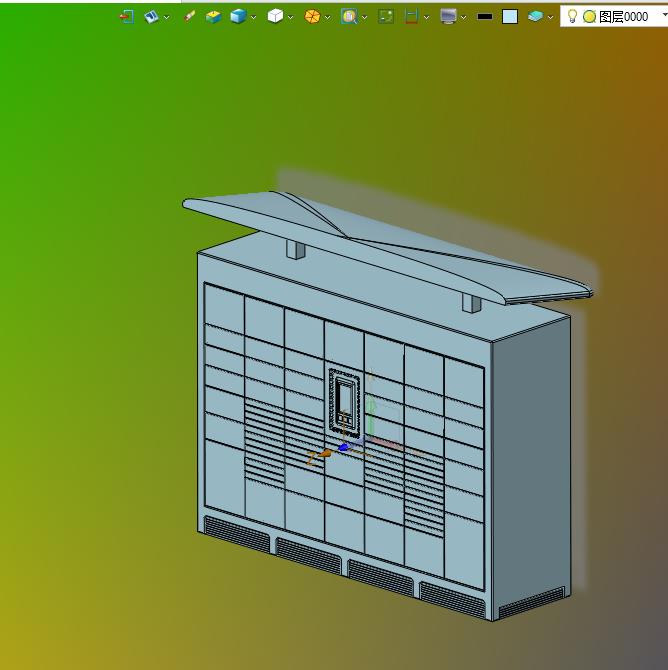Click the yellow circle layer color icon
The height and width of the screenshot is (670, 668).
(589, 17)
